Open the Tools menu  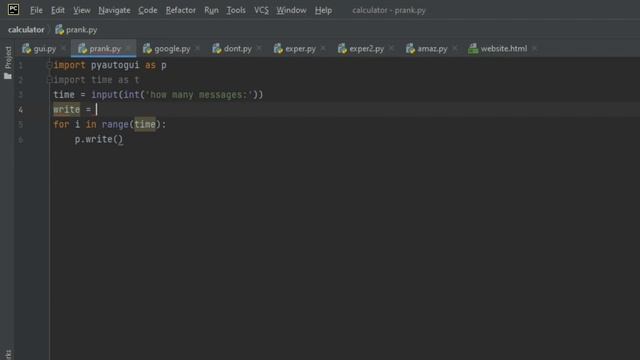click(236, 10)
